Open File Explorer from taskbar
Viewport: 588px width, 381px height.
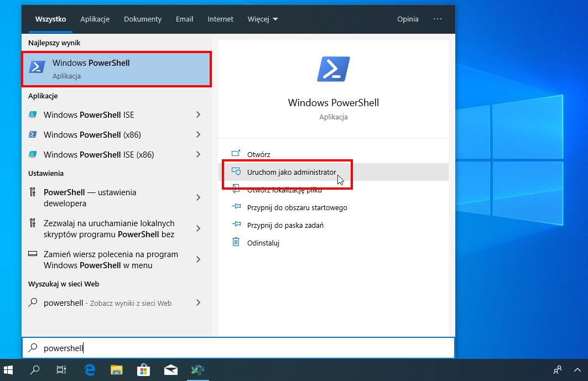point(117,370)
